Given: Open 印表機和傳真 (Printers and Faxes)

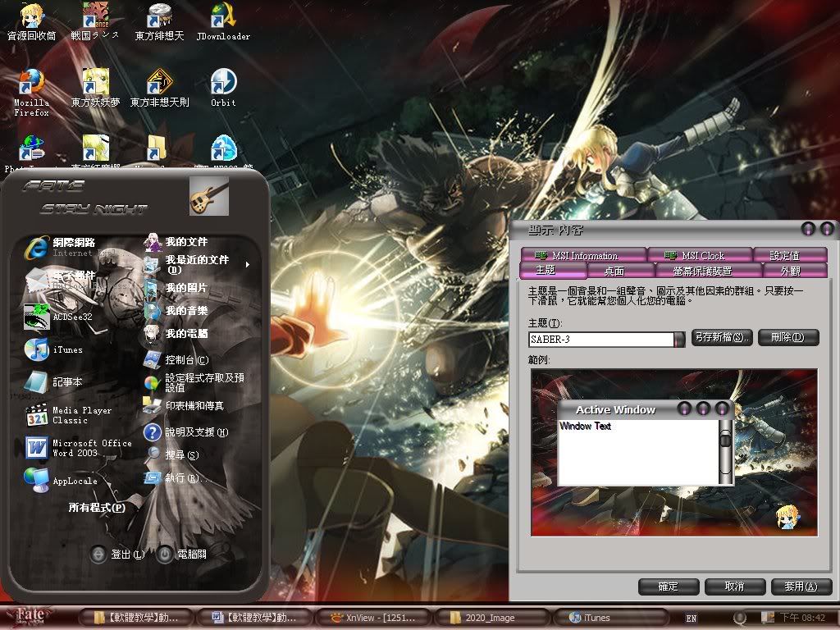Looking at the screenshot, I should coord(185,405).
